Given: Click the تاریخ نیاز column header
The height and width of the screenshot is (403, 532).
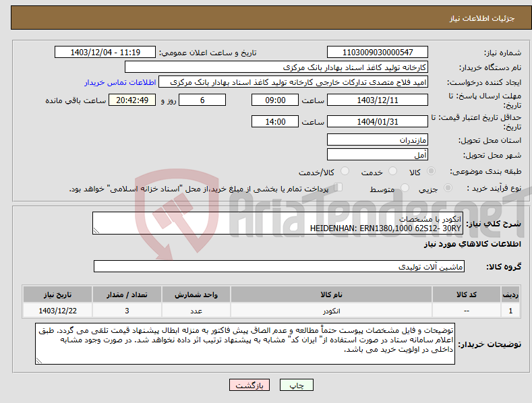Looking at the screenshot, I should tap(57, 294).
